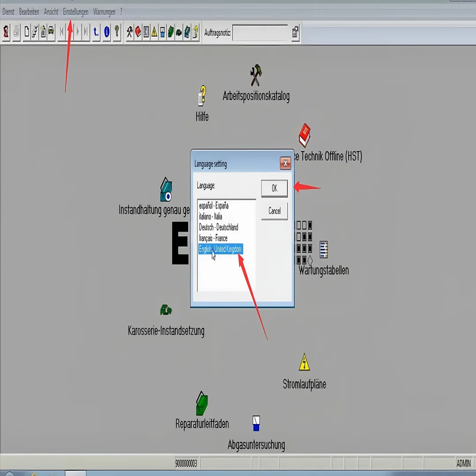Open the Bearbeiten menu
Viewport: 476px width, 476px height.
click(x=29, y=12)
